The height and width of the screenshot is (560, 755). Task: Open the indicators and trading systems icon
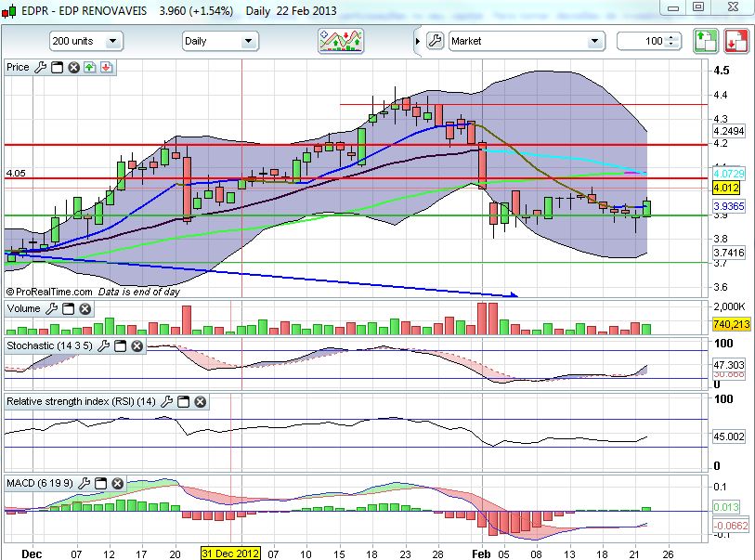coord(341,41)
